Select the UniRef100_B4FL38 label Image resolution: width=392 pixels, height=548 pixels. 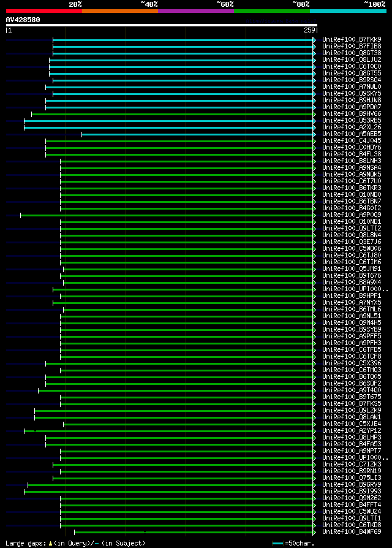pos(352,154)
